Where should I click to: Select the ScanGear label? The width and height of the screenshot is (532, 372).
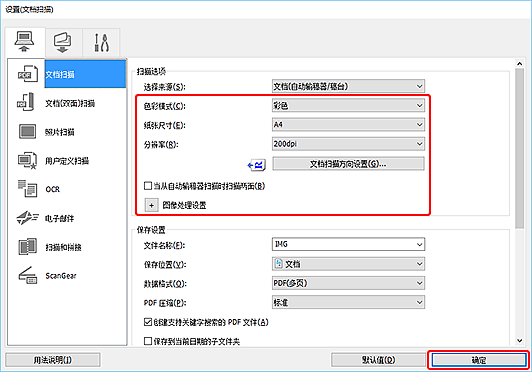click(x=61, y=276)
